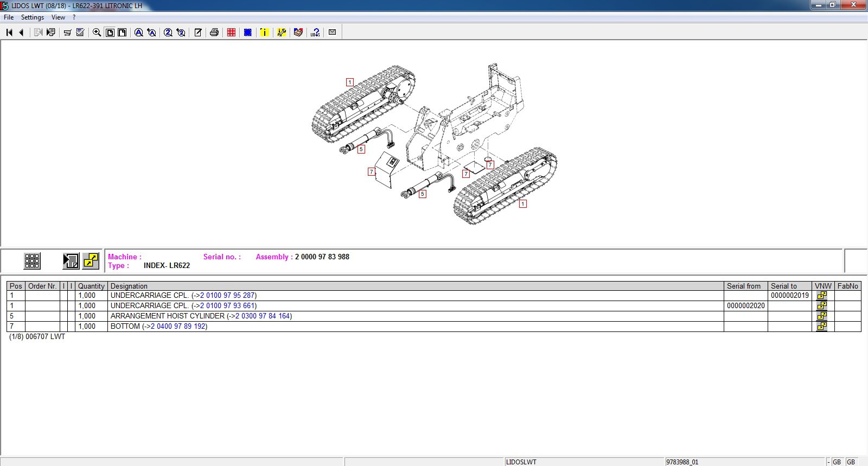Screen dimensions: 868x466
Task: Open the notepad edit icon
Action: tap(198, 33)
